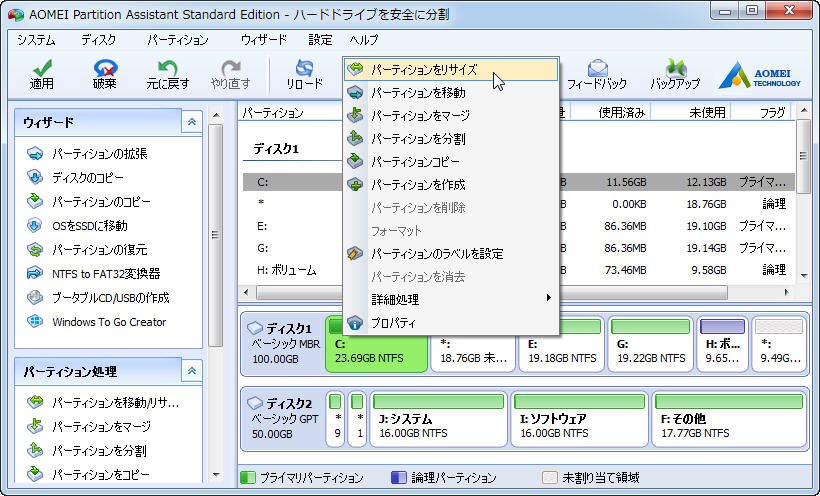Select the G: 19.22GB NTFS partition block

[651, 344]
